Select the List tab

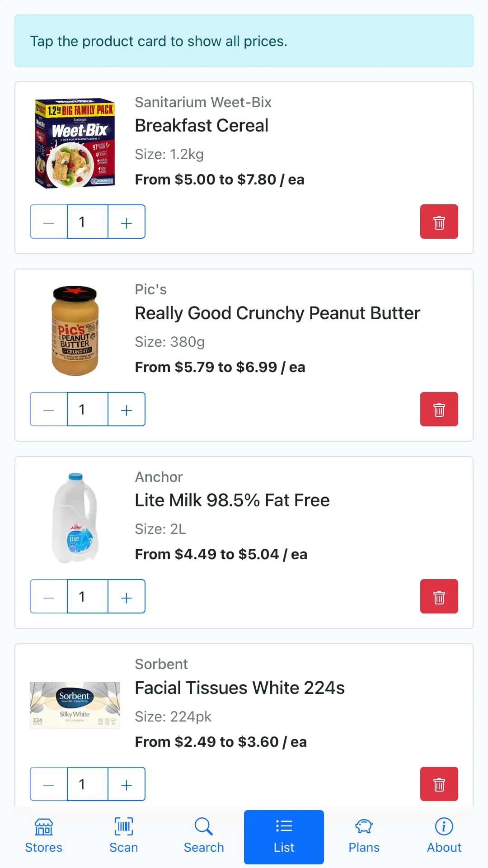pos(284,836)
